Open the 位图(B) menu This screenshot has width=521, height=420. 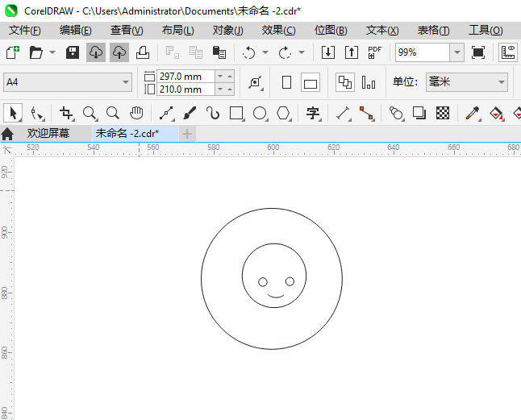pos(331,30)
